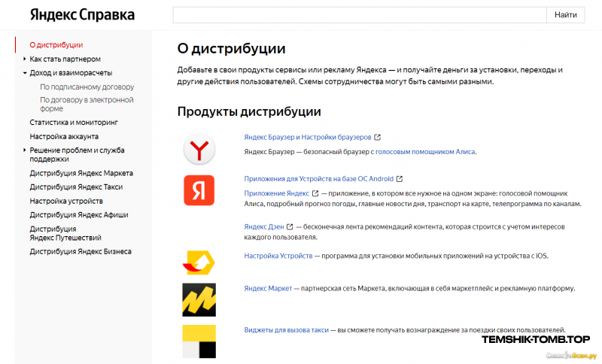This screenshot has height=364, width=602.
Task: Click external-link icon beside ОС Android link
Action: 400,179
